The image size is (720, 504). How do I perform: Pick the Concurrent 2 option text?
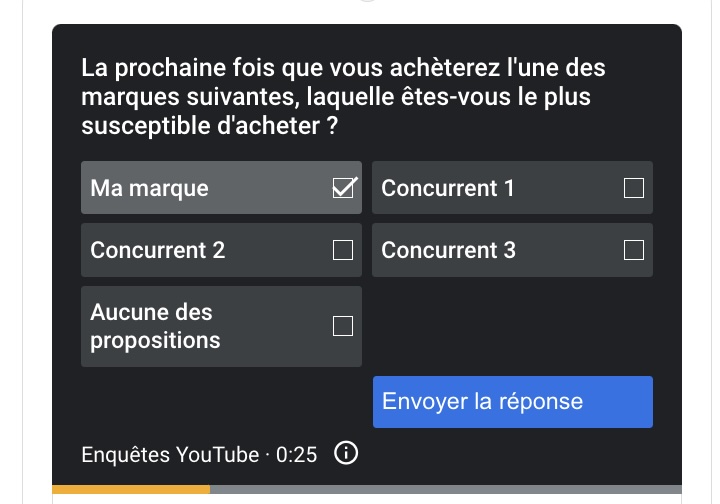[158, 250]
